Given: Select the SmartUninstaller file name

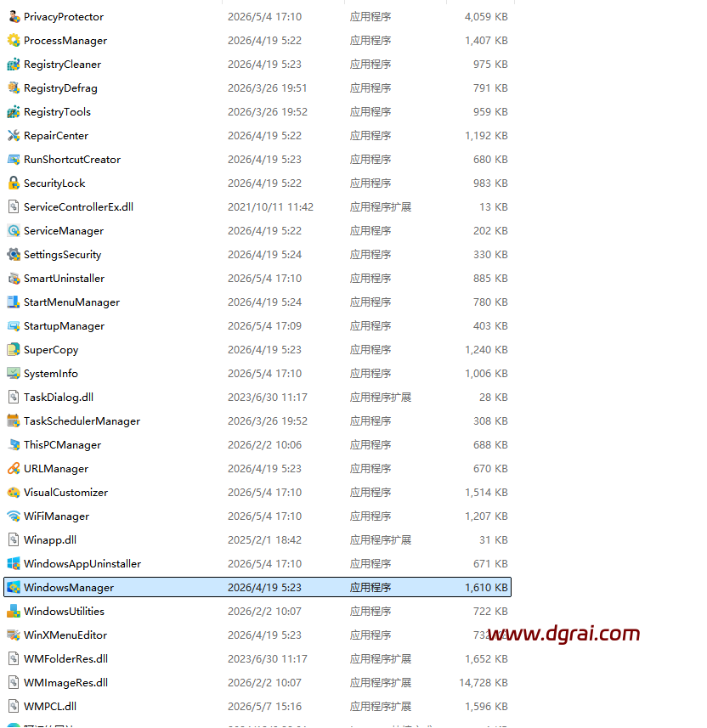Looking at the screenshot, I should coord(64,278).
